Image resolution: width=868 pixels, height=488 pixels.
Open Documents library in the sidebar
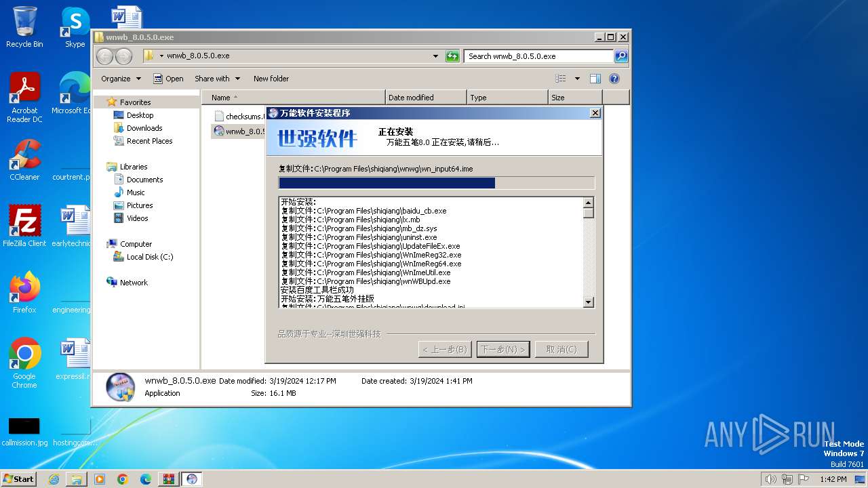coord(138,180)
